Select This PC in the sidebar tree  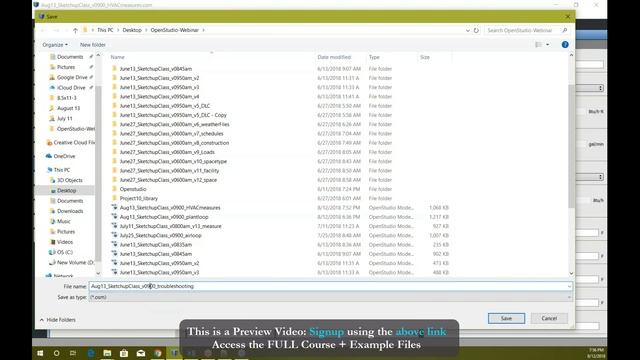(x=62, y=170)
